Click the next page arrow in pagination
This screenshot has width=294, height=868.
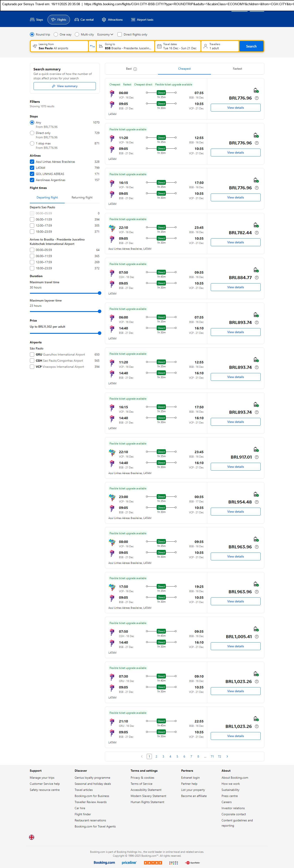pos(227,756)
